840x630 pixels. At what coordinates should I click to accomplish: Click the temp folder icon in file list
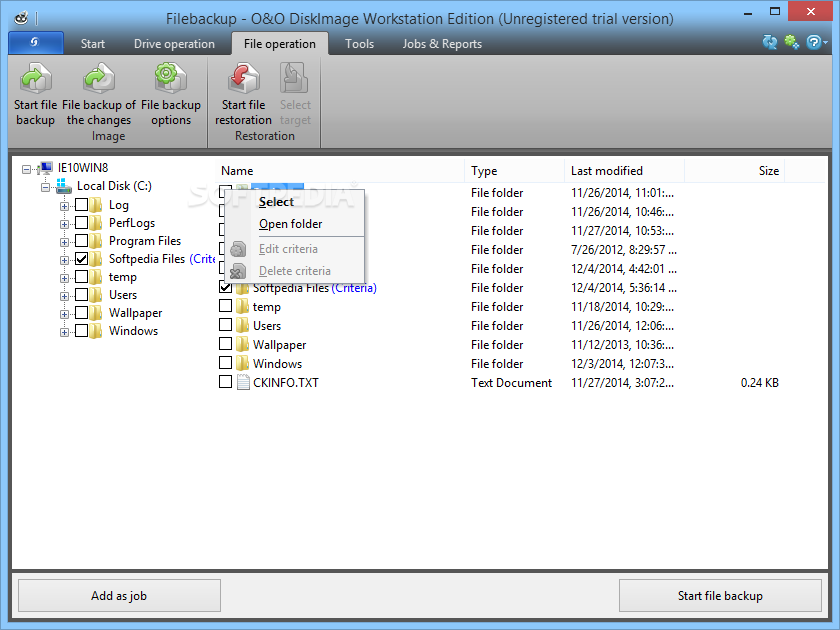click(x=243, y=306)
